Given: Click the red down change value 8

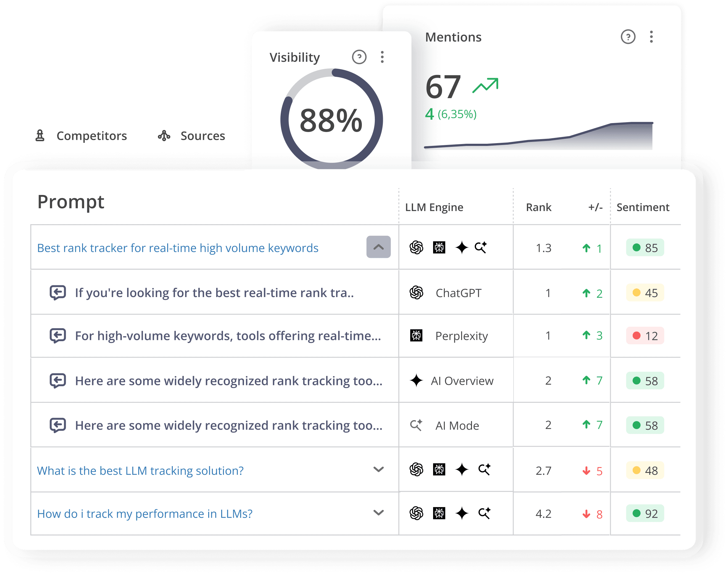Looking at the screenshot, I should 593,514.
